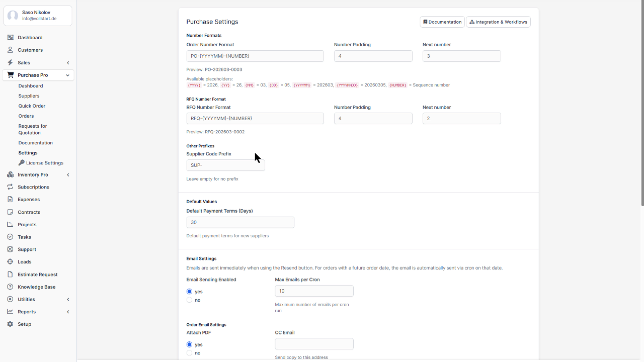The image size is (644, 362).
Task: Click the RFQ Next number field showing 2
Action: (x=462, y=119)
